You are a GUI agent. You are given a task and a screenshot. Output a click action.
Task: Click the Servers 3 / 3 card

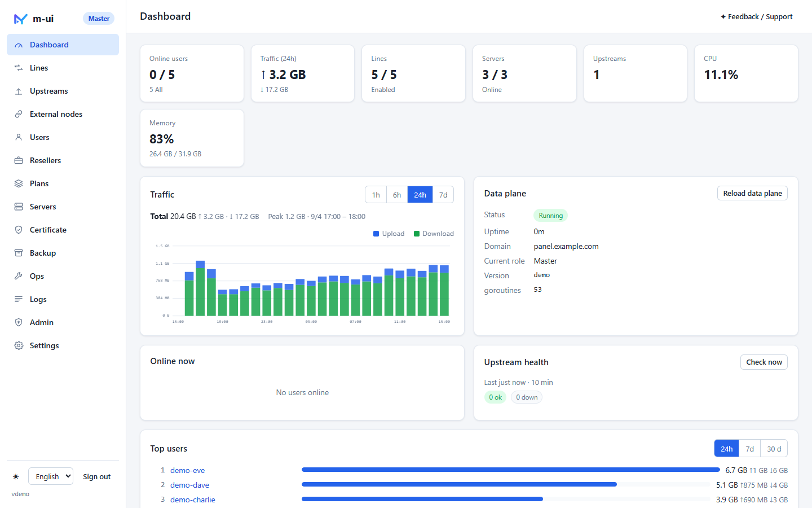(x=524, y=73)
